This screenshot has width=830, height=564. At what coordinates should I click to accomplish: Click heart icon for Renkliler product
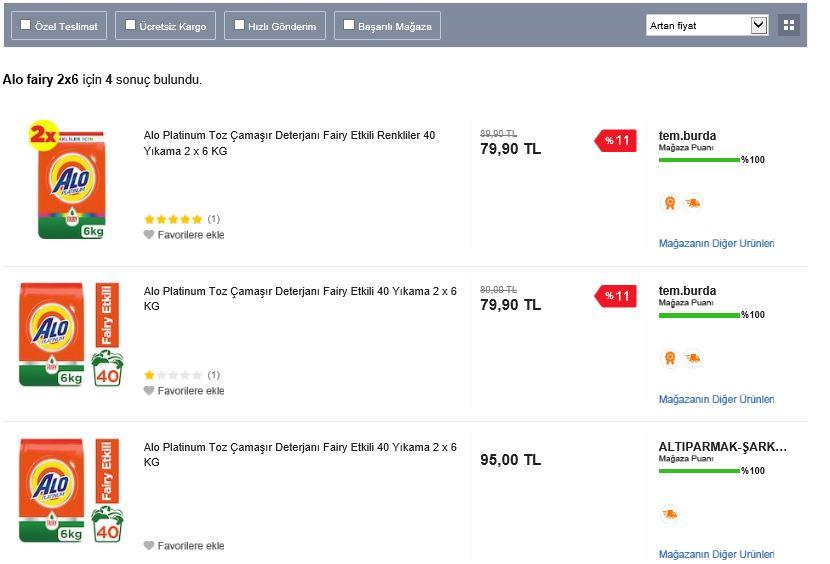coord(149,235)
